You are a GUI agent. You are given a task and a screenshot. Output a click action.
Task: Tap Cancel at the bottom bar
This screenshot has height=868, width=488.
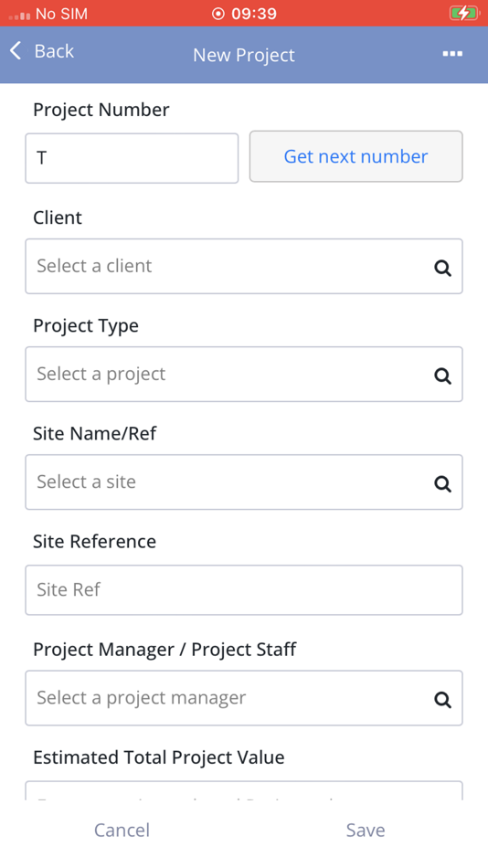click(122, 830)
